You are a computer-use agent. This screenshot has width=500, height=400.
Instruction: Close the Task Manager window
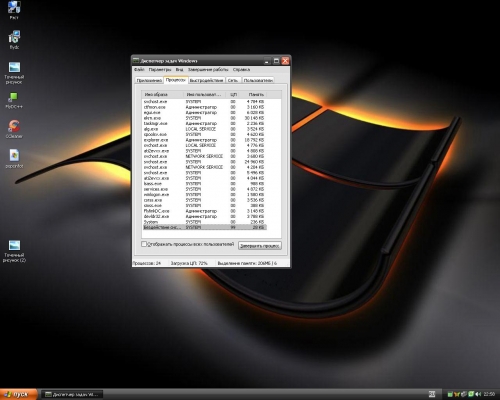pyautogui.click(x=285, y=61)
